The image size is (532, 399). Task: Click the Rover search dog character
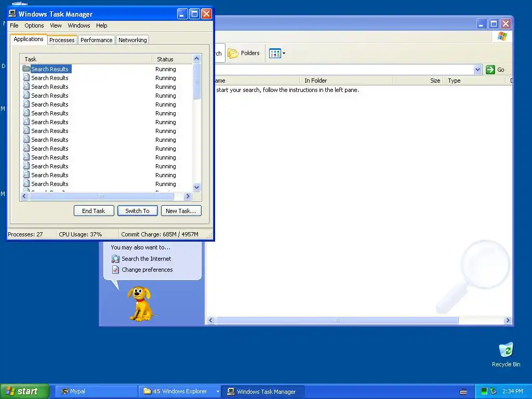point(141,303)
